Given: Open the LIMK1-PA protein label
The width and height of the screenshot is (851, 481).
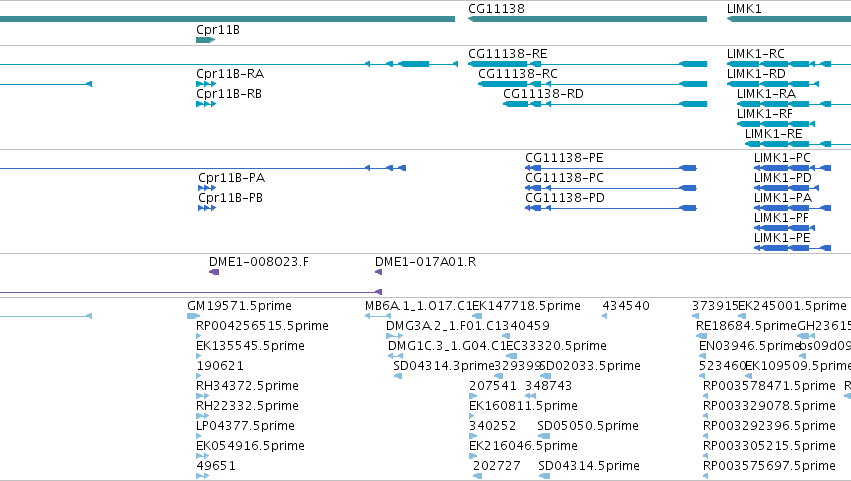Looking at the screenshot, I should (x=783, y=198).
